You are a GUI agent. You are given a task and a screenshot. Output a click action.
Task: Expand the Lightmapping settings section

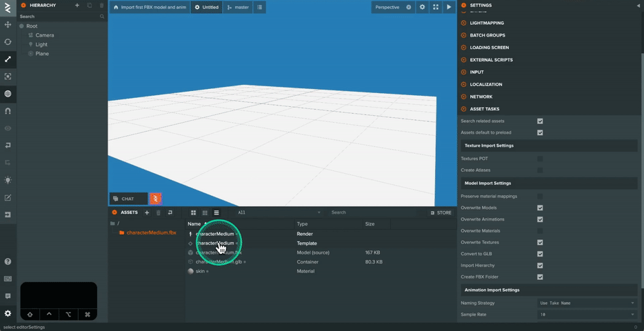[487, 23]
